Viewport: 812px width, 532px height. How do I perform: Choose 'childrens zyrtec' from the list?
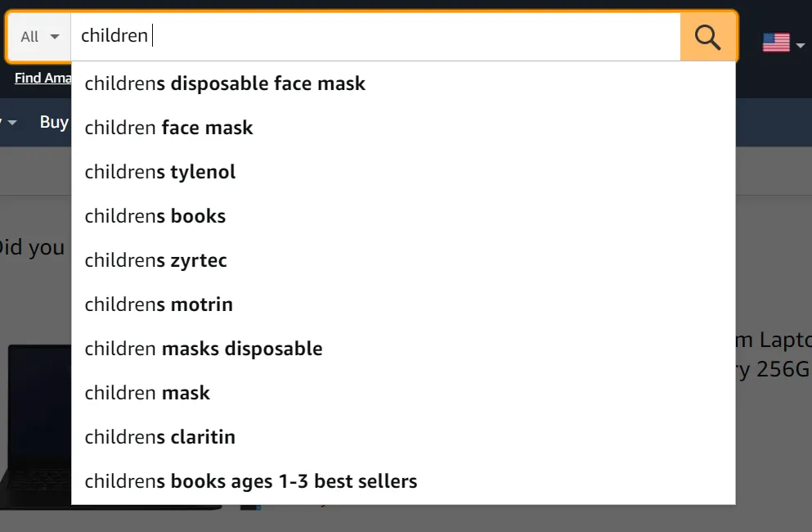156,260
